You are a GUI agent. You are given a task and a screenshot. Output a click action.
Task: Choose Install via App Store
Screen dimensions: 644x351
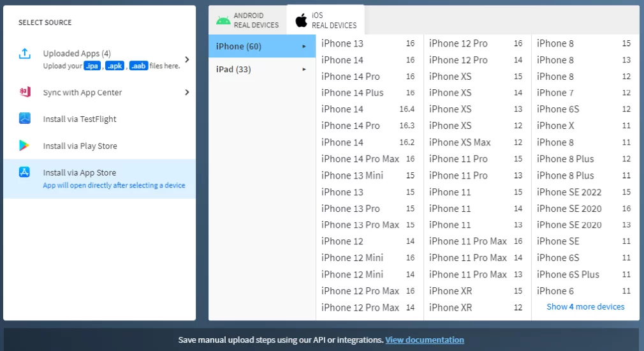pos(99,179)
